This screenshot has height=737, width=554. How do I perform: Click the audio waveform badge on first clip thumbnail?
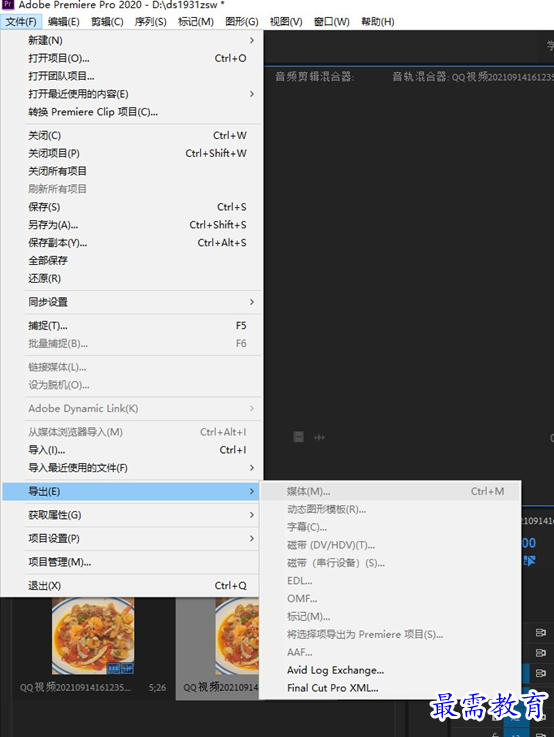[127, 667]
